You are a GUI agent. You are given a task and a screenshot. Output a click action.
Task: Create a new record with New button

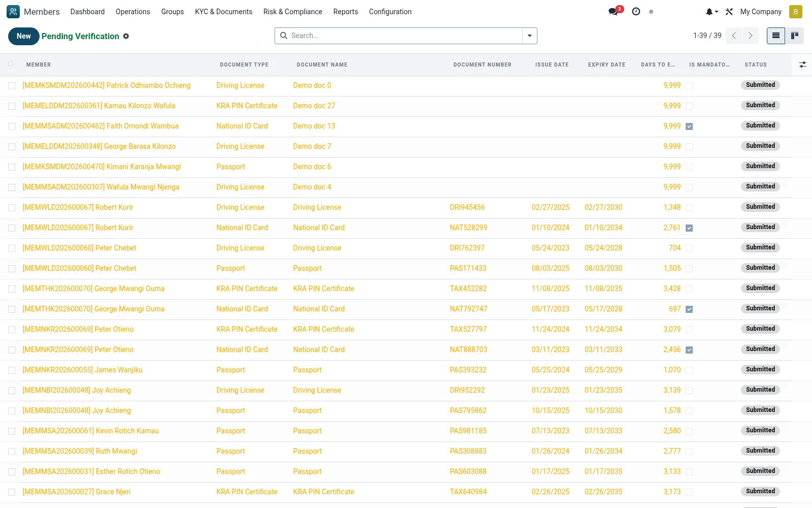pyautogui.click(x=24, y=36)
